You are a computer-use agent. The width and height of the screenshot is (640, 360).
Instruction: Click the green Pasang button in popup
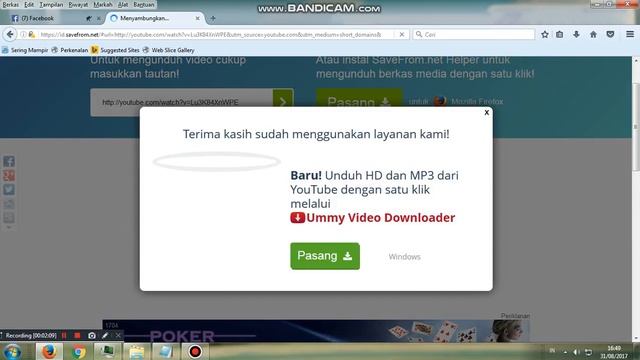[325, 256]
